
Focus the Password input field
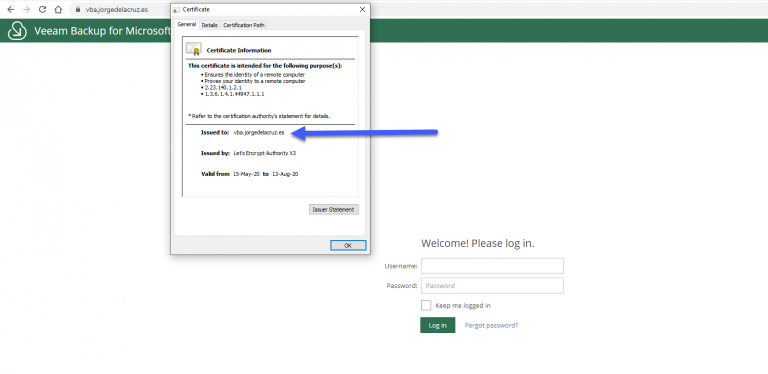[x=492, y=285]
